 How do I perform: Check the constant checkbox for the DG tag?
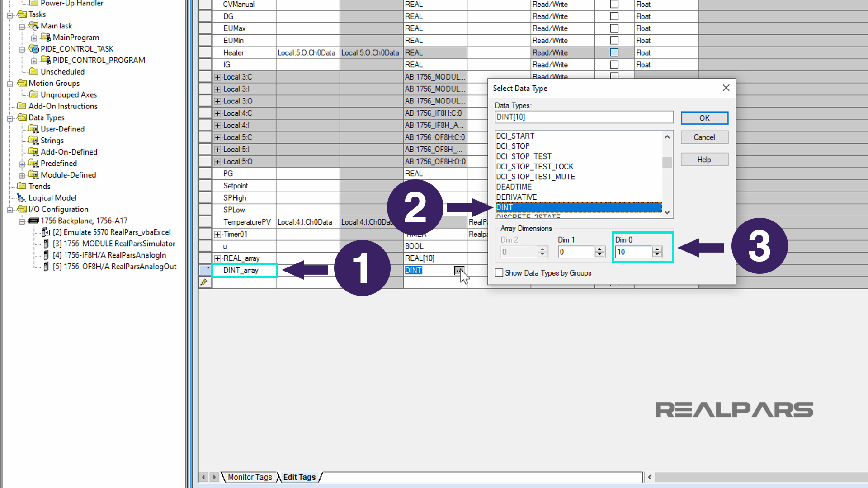[614, 16]
